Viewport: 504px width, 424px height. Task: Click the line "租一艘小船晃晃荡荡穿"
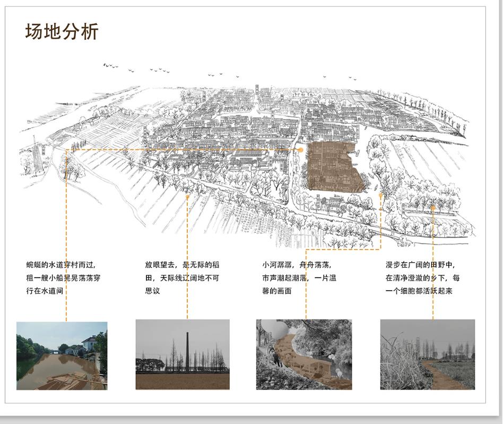click(x=63, y=278)
